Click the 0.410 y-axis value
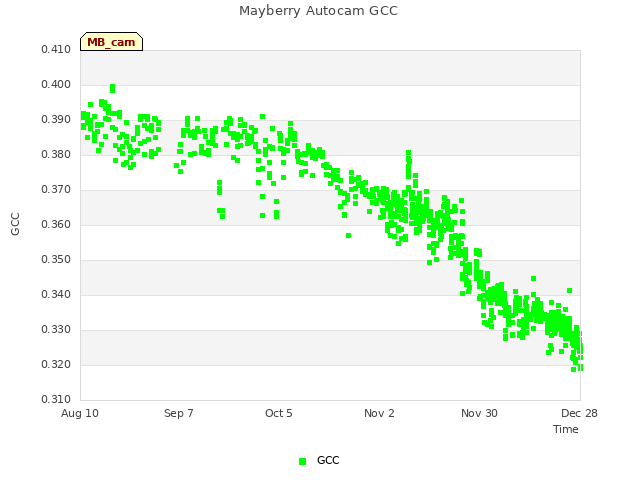This screenshot has width=640, height=480. click(56, 49)
